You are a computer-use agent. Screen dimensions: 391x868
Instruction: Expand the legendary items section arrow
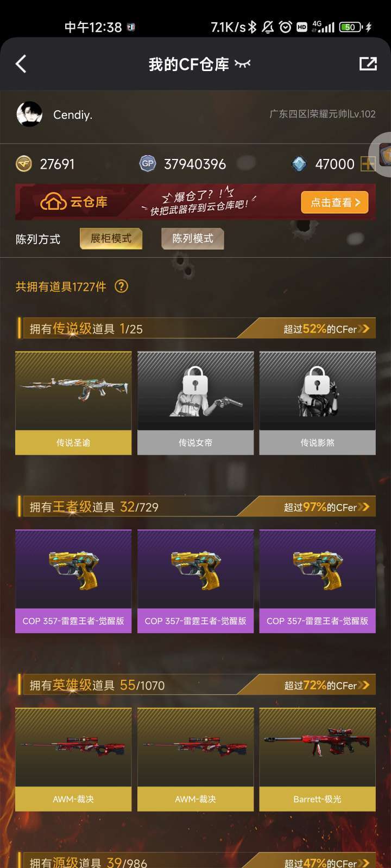click(364, 329)
